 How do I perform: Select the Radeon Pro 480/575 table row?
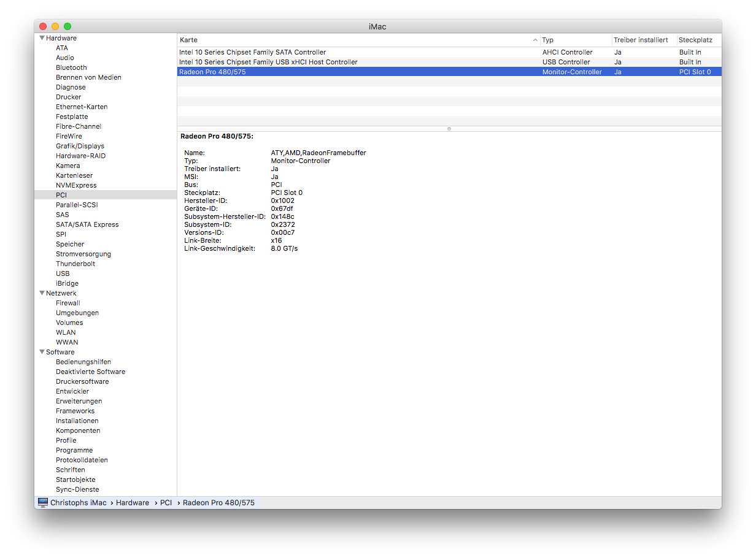[x=449, y=72]
